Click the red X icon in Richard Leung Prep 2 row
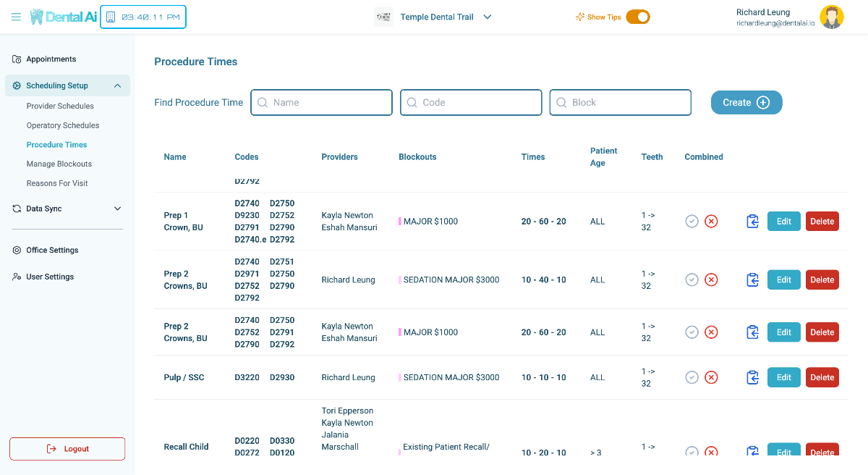This screenshot has height=475, width=868. pyautogui.click(x=711, y=279)
